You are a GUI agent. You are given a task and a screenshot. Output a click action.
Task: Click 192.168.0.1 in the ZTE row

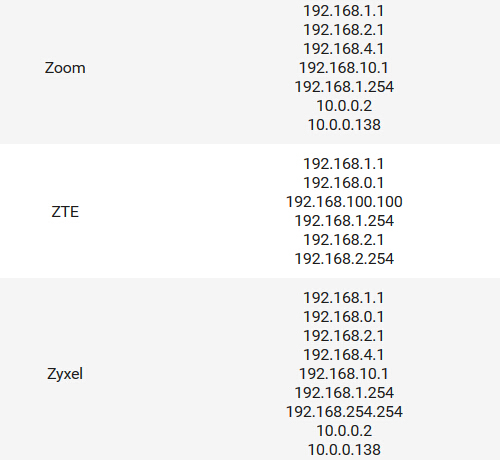(344, 183)
